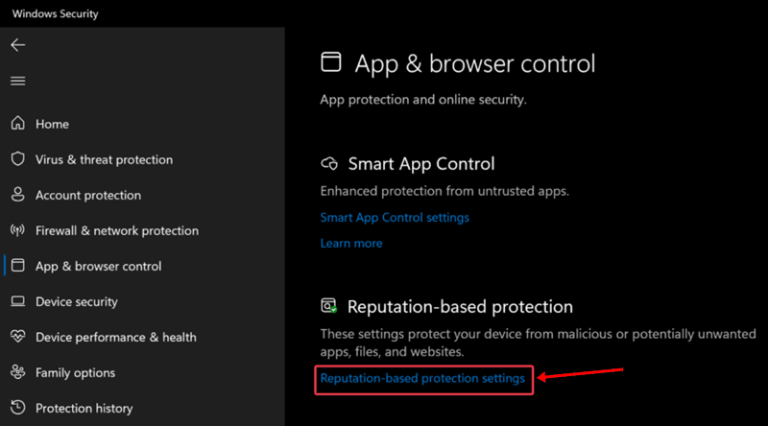The height and width of the screenshot is (426, 768).
Task: Click the Smart App Control cloud icon
Action: point(329,164)
